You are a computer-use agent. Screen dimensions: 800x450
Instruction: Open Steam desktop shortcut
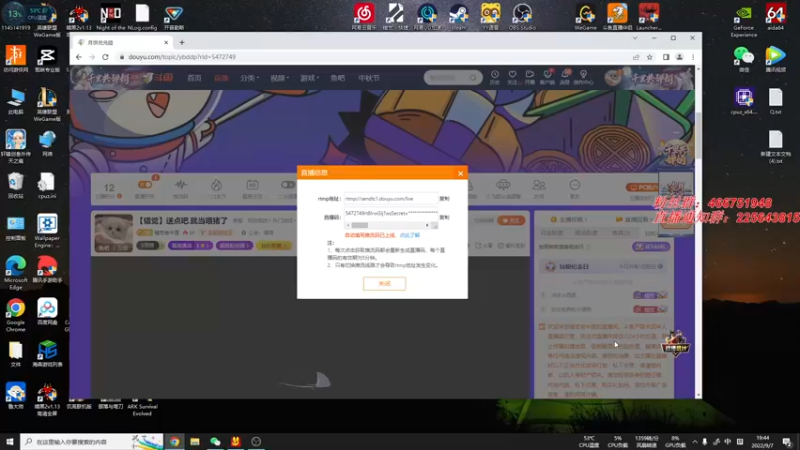pos(458,17)
